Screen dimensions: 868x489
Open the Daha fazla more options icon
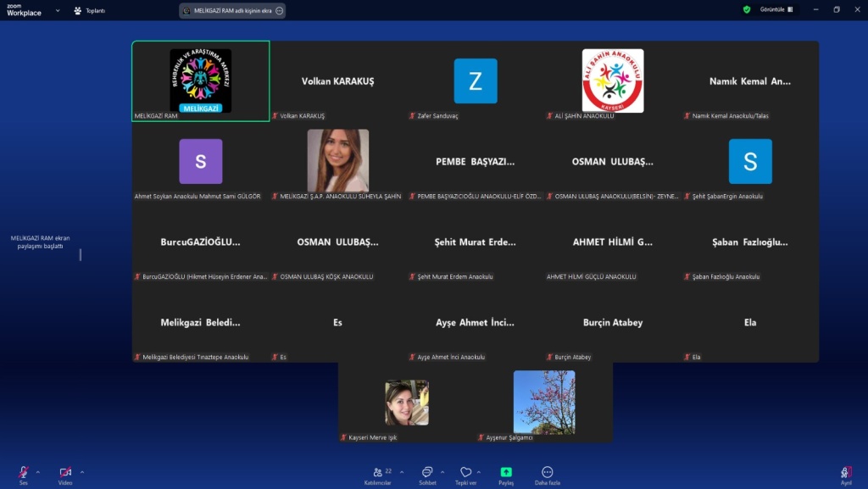click(548, 472)
